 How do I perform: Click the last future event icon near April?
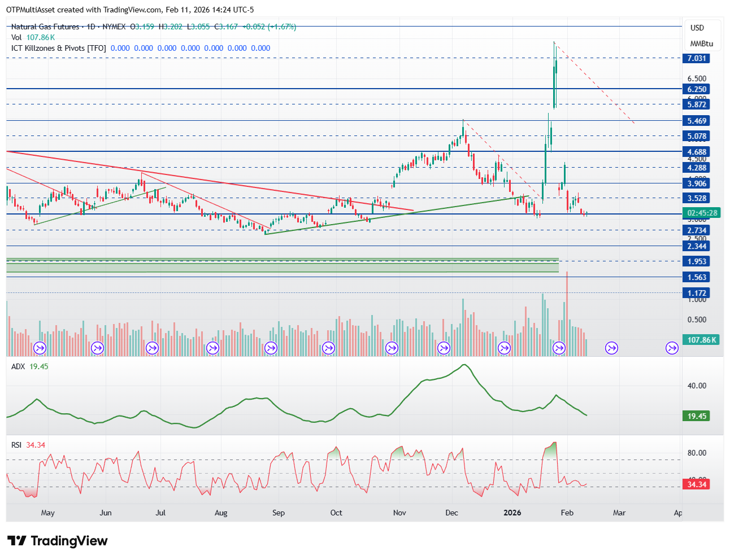click(672, 348)
